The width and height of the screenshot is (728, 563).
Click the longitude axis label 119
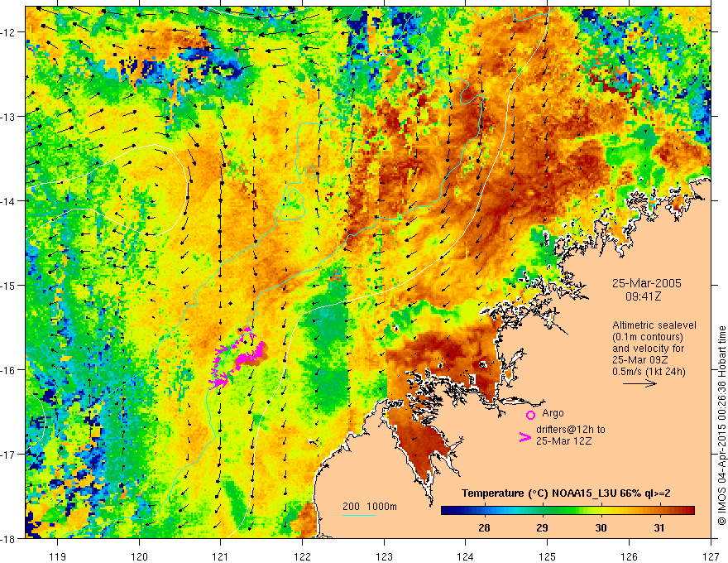(x=58, y=556)
